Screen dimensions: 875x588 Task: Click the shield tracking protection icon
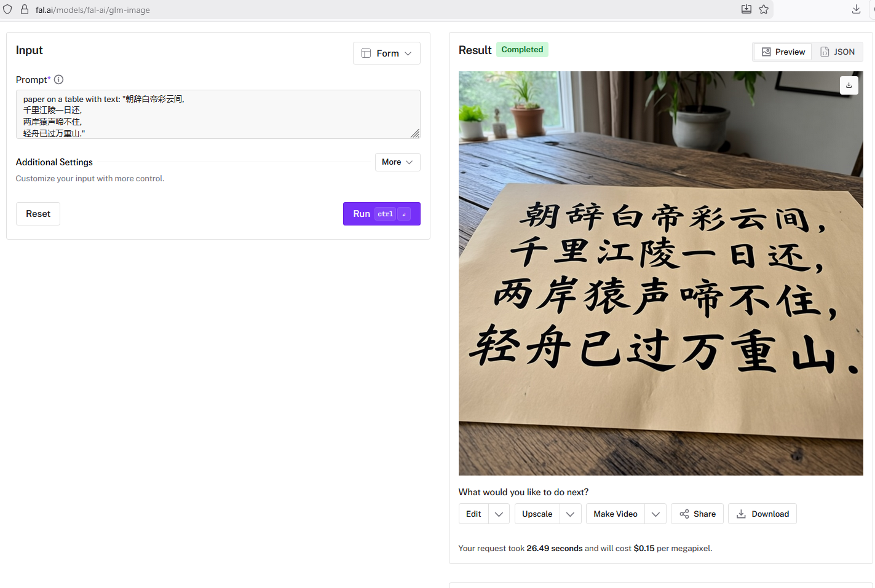[7, 9]
